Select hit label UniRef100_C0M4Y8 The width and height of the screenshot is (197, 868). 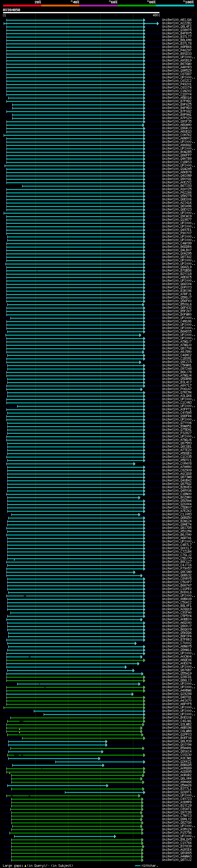[177, 464]
